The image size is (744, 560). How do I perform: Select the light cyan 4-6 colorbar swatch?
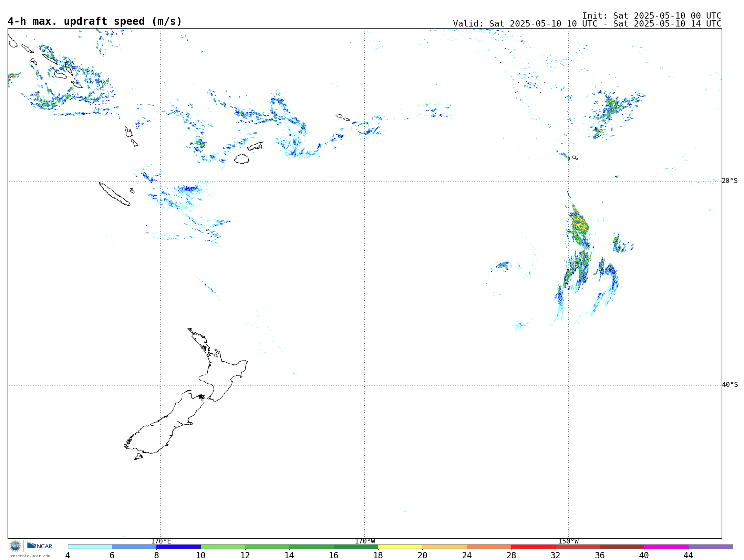(x=90, y=547)
